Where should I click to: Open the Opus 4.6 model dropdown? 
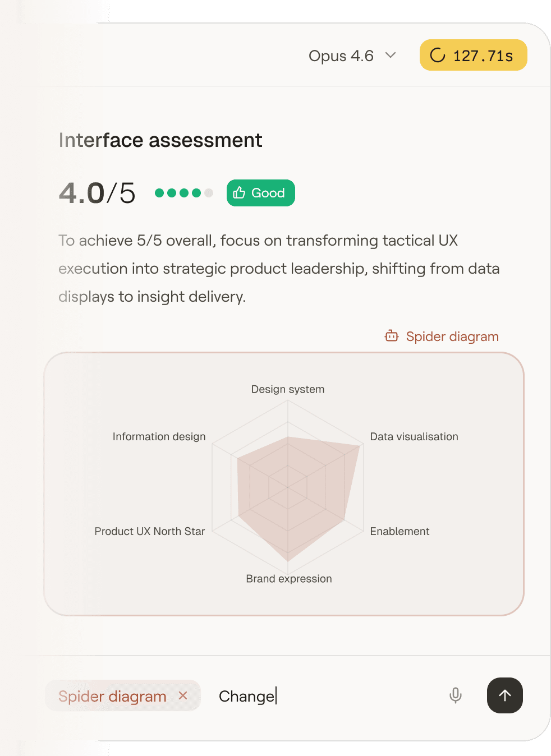point(341,56)
